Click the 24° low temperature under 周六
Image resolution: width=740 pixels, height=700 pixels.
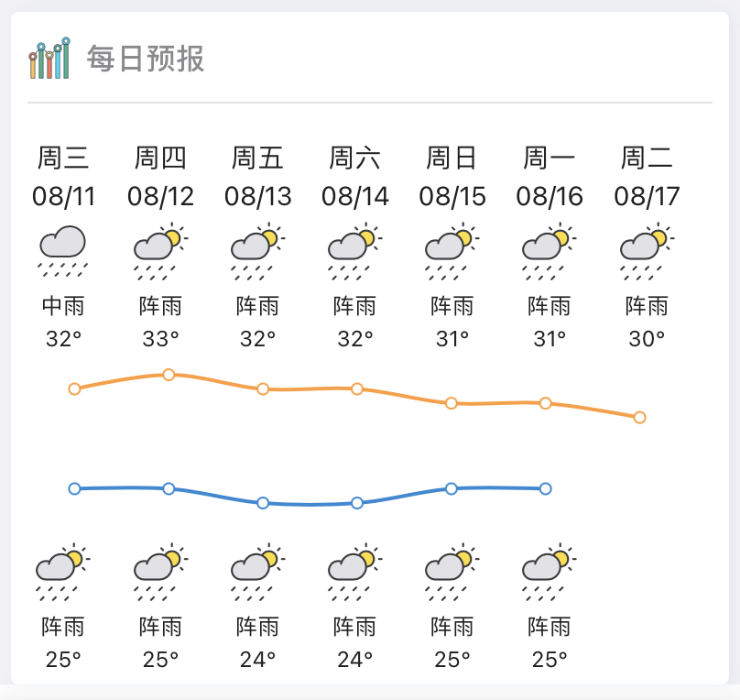point(355,660)
